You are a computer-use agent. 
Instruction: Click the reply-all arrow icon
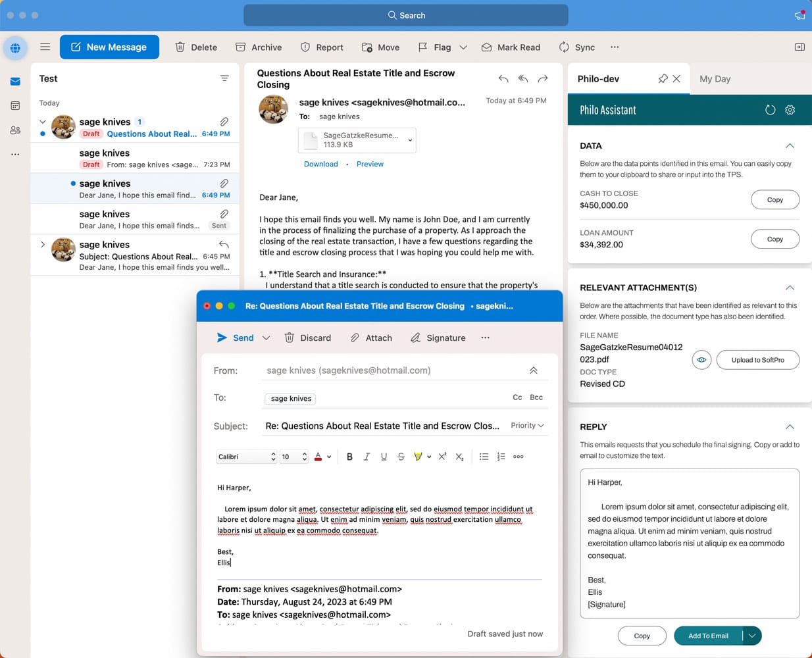(x=523, y=79)
